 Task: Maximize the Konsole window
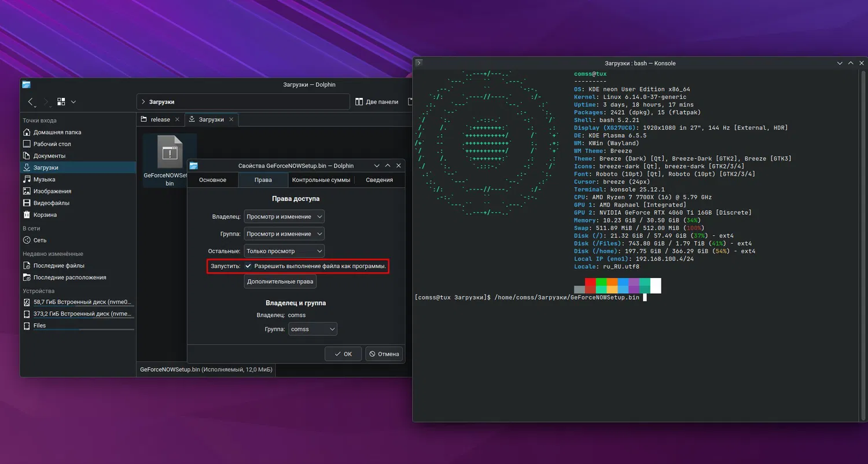click(x=851, y=63)
